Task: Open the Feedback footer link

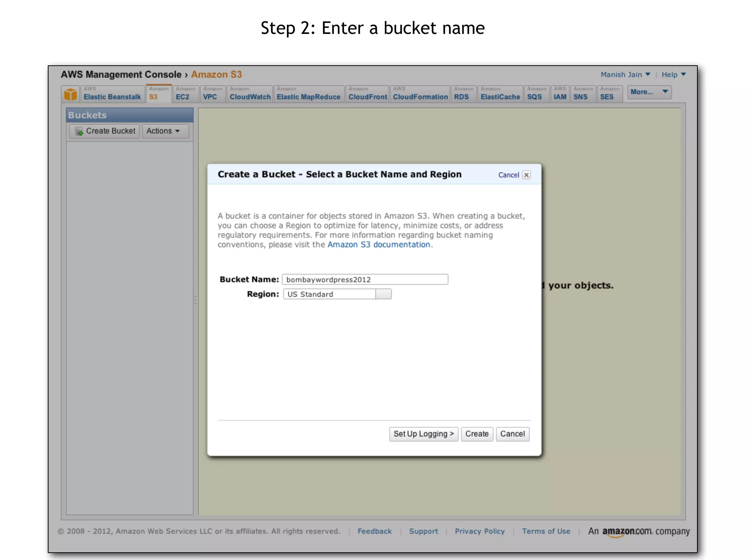Action: coord(375,531)
